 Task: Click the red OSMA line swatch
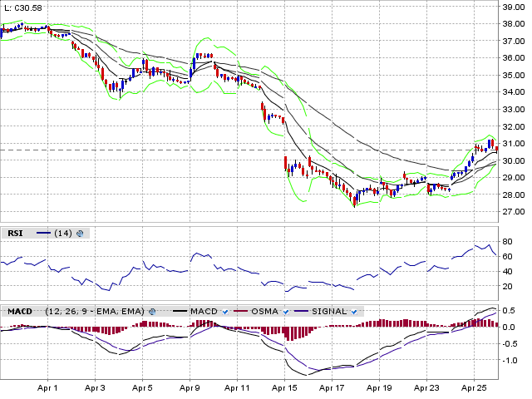(241, 311)
